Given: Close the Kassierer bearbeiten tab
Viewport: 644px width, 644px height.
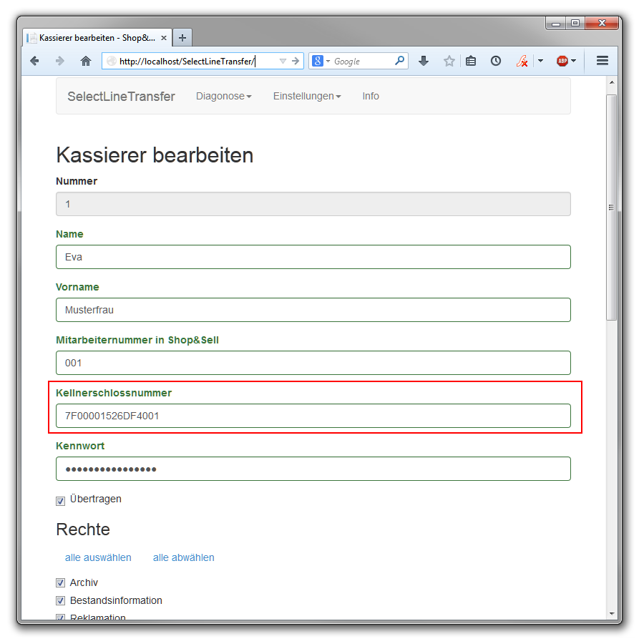Looking at the screenshot, I should coord(163,38).
